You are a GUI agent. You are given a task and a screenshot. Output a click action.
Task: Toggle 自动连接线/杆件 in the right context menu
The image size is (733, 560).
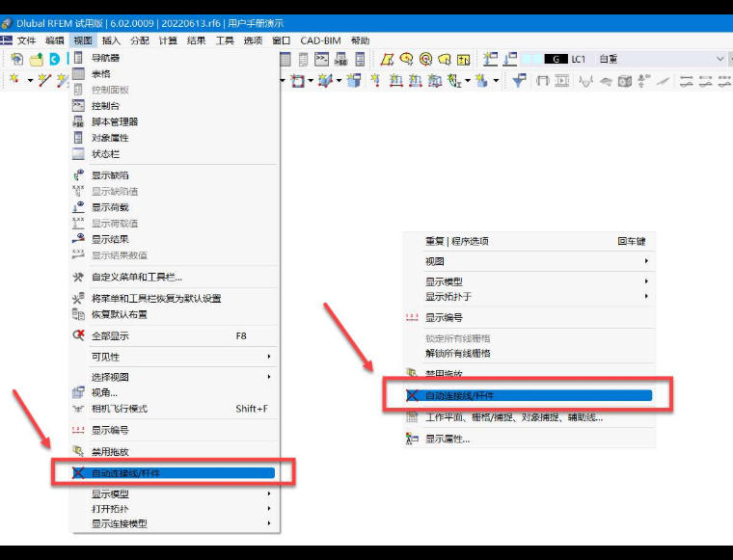click(x=529, y=395)
